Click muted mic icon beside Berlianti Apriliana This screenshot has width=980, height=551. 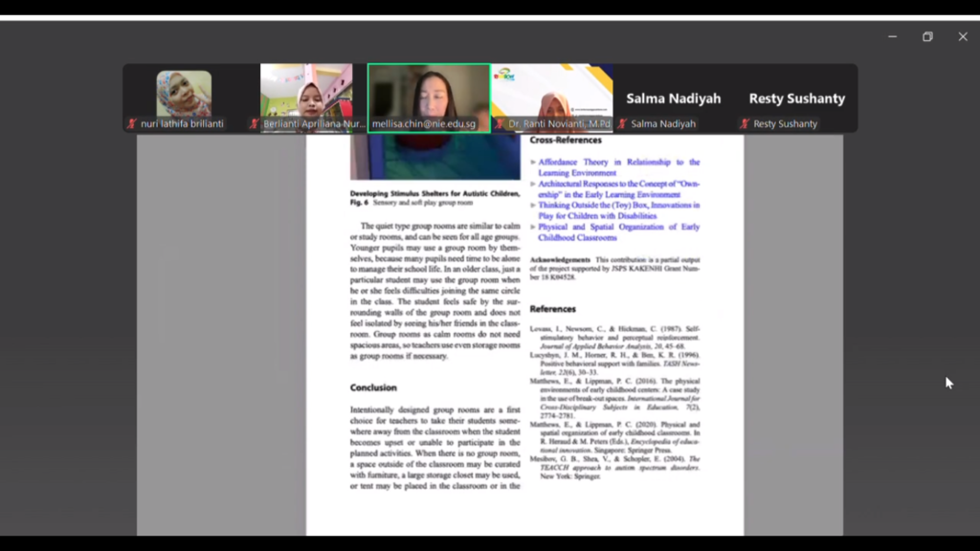pos(255,124)
